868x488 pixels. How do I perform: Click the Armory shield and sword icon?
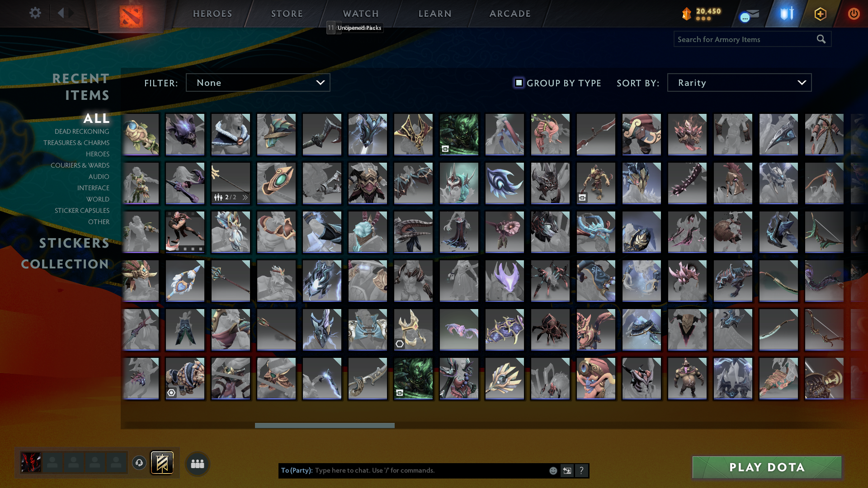tap(786, 14)
